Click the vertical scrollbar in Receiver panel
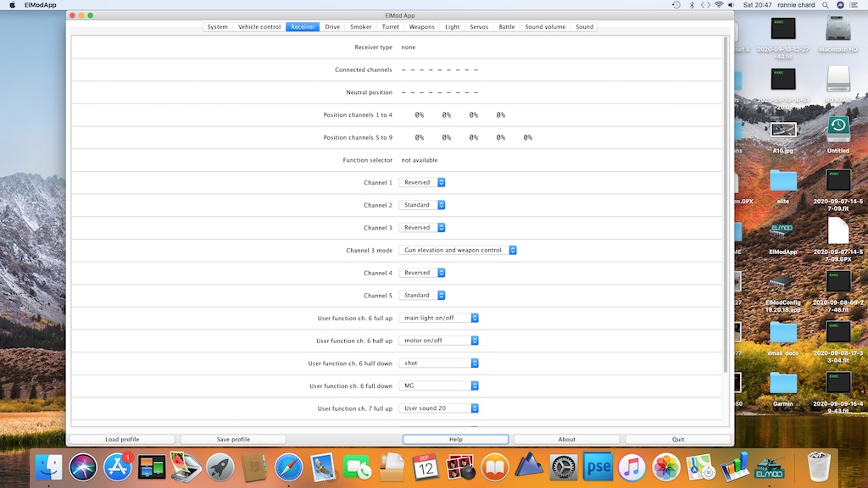Viewport: 868px width, 488px height. [x=726, y=203]
